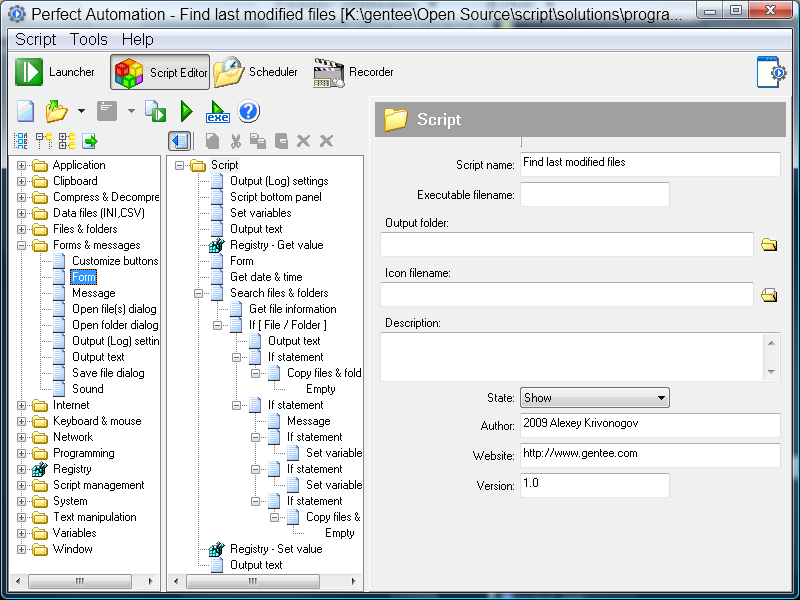
Task: Open Help with the blue question icon
Action: point(248,111)
